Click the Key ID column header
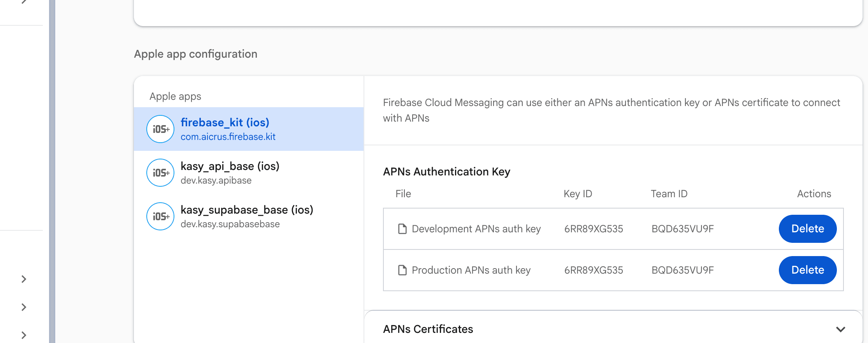Viewport: 868px width, 343px height. coord(578,194)
